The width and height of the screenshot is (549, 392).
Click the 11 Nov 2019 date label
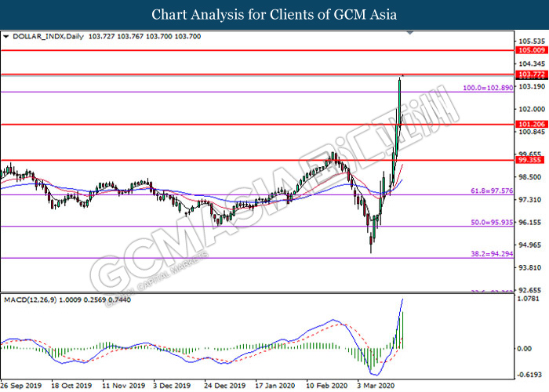click(x=124, y=386)
